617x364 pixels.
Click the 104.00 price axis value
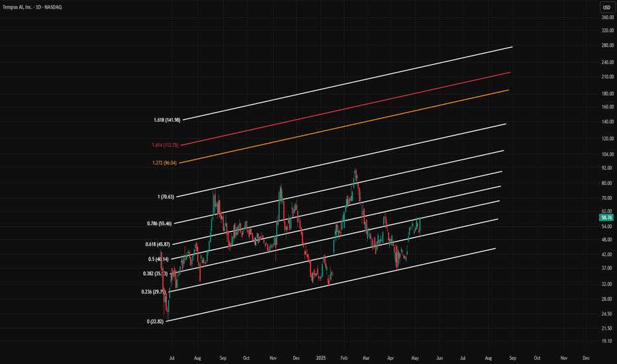(x=608, y=154)
